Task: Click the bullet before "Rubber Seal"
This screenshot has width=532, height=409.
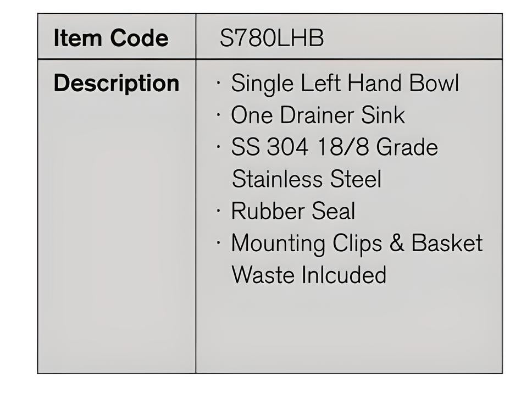Action: (x=219, y=211)
